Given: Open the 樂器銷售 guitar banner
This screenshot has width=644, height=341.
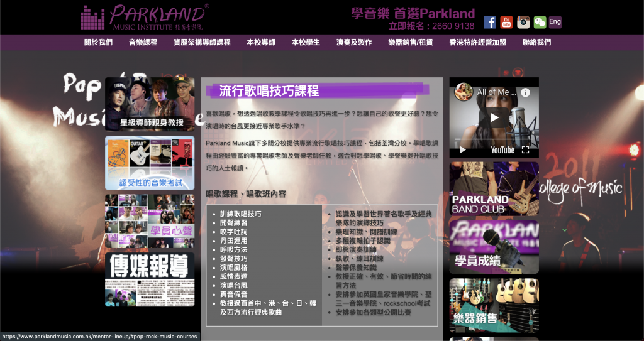Looking at the screenshot, I should 494,305.
